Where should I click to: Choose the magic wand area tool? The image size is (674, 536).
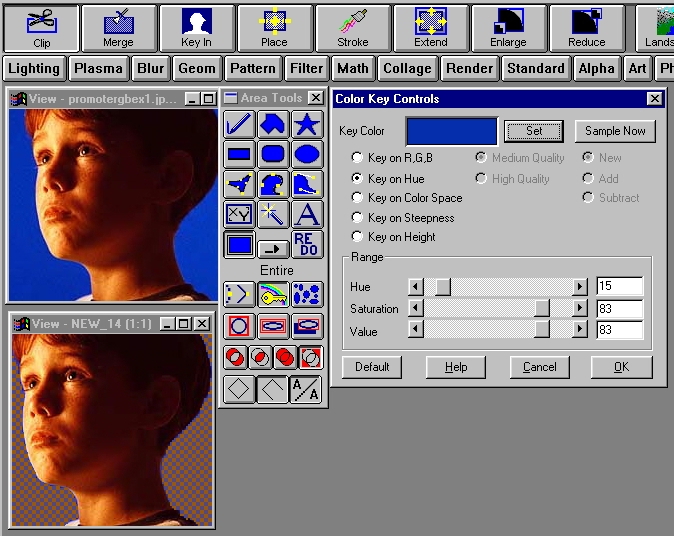(x=272, y=214)
